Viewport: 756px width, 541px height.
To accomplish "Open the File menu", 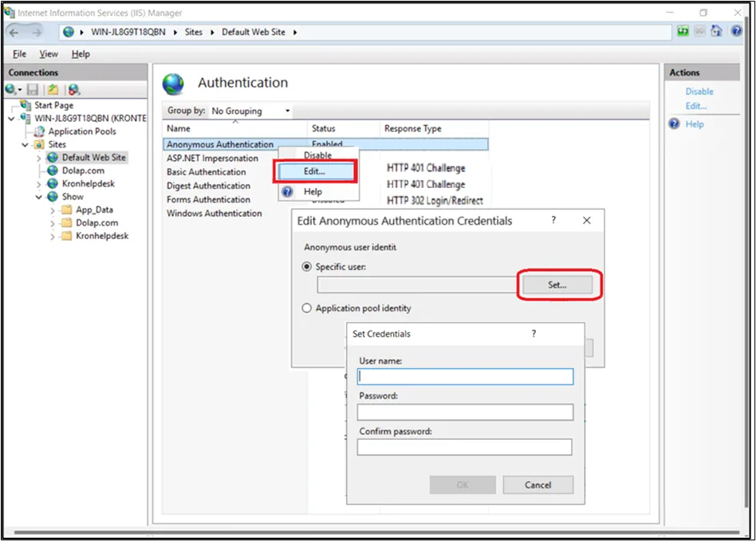I will point(19,54).
